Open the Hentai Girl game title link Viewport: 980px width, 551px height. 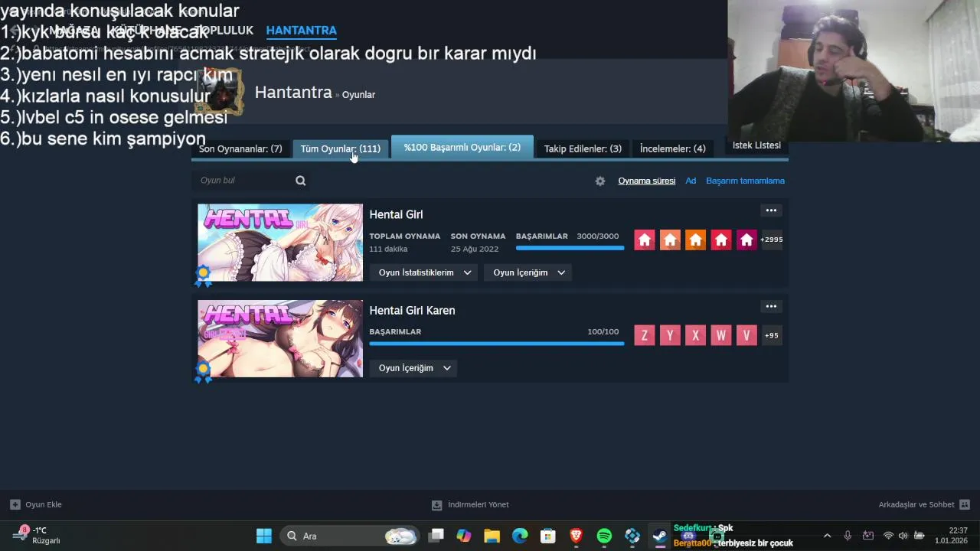(396, 215)
